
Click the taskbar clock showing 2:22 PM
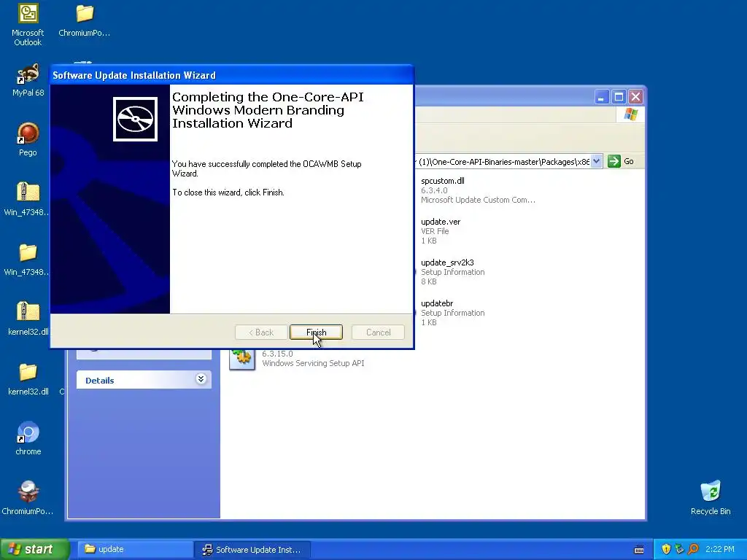point(720,549)
